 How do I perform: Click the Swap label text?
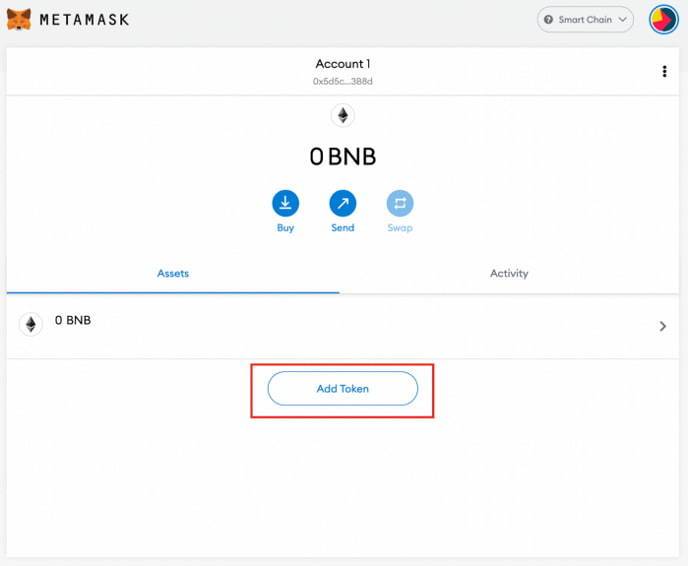pos(400,228)
